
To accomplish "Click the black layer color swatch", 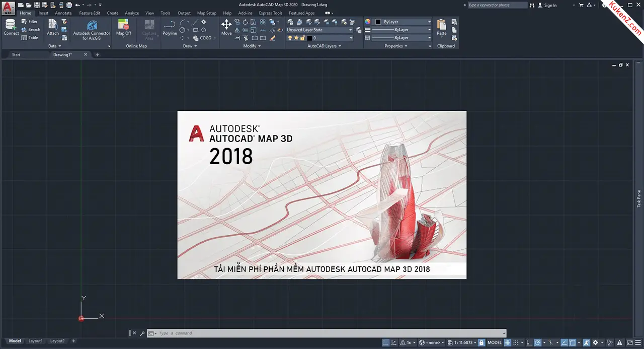I will (x=309, y=38).
